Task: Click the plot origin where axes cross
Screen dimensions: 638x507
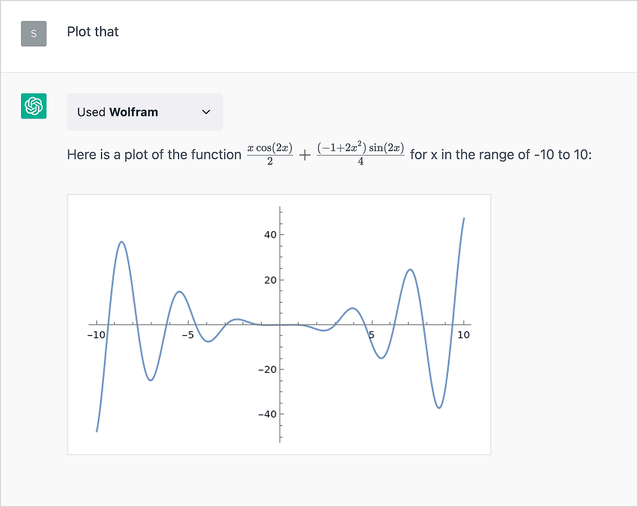Action: [x=280, y=325]
